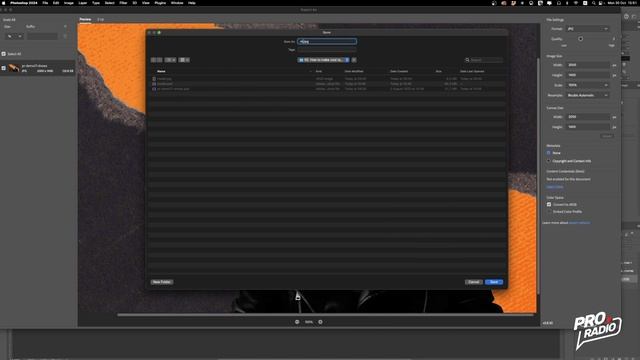The image size is (640, 360).
Task: Sort files by Date Last Opened column
Action: pos(472,71)
